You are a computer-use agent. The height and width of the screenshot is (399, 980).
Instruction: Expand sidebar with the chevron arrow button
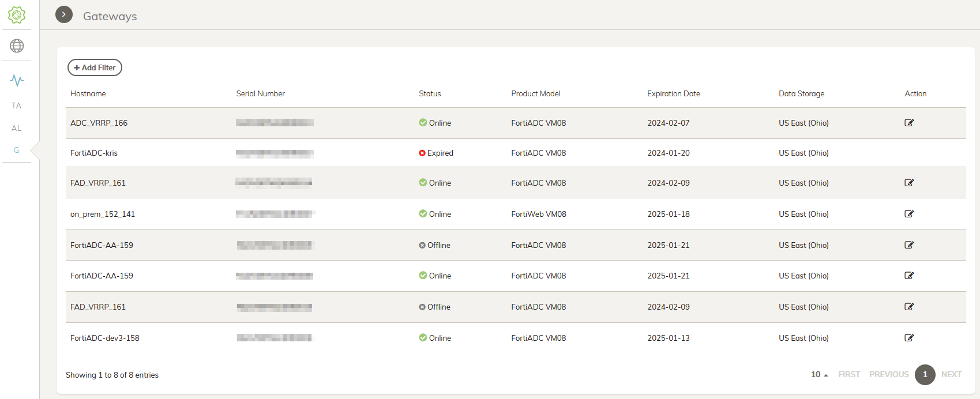coord(64,14)
